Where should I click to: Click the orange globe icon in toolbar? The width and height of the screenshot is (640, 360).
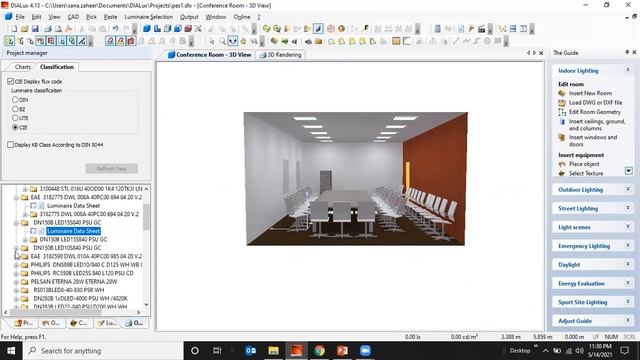point(341,29)
